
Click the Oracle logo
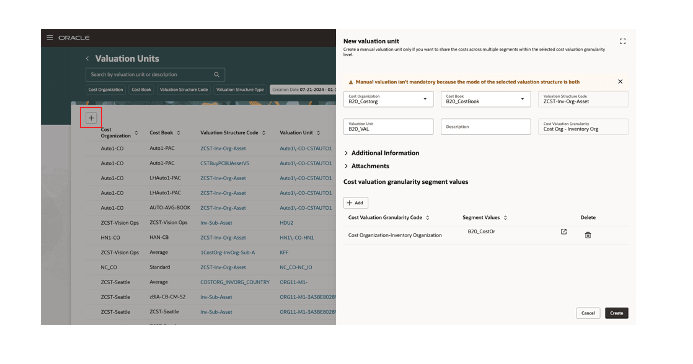(x=74, y=38)
